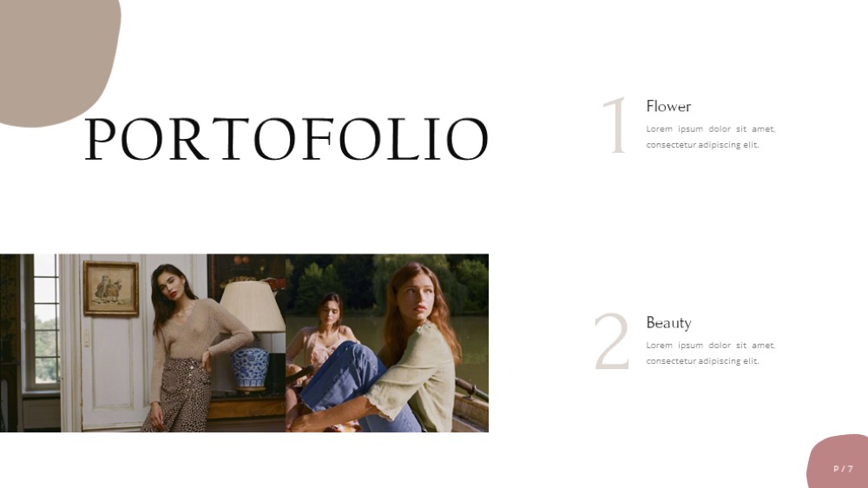Click the cream lampshade in the photo

click(253, 306)
